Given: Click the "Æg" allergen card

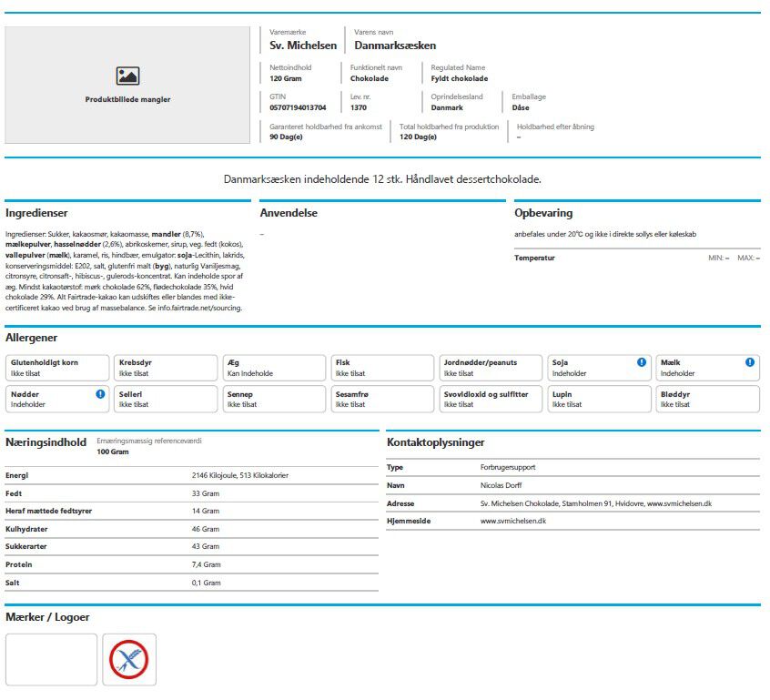Looking at the screenshot, I should 274,368.
